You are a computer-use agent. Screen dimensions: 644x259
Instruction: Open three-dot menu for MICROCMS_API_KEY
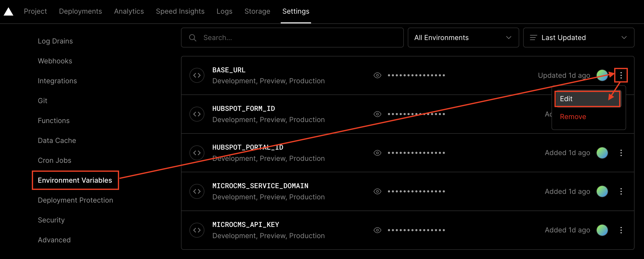coord(621,230)
